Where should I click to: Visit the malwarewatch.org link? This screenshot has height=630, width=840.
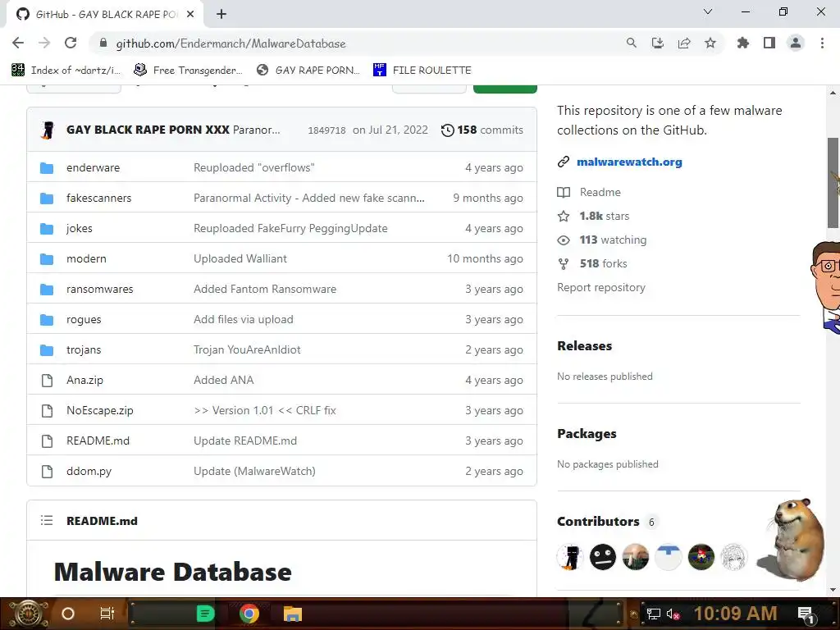click(629, 162)
